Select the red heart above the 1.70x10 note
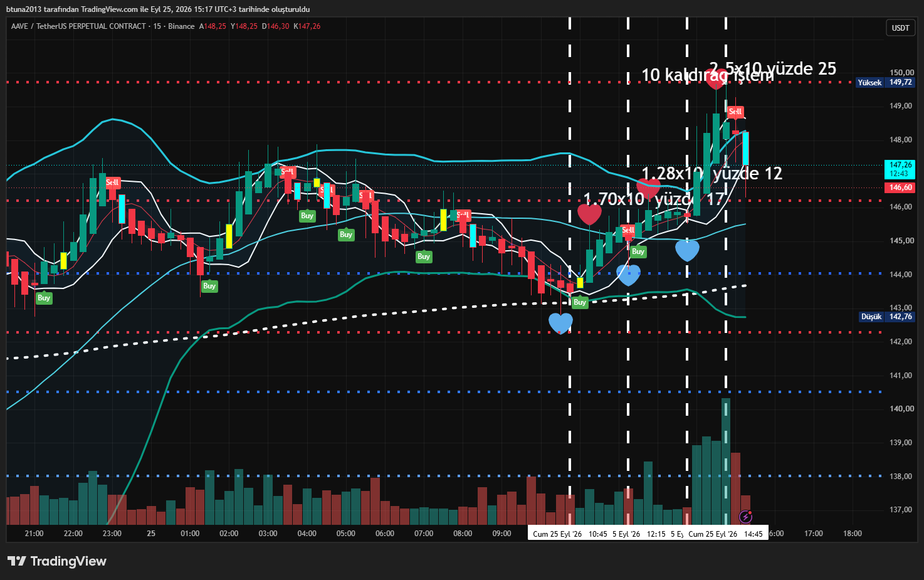The image size is (924, 580). [589, 214]
